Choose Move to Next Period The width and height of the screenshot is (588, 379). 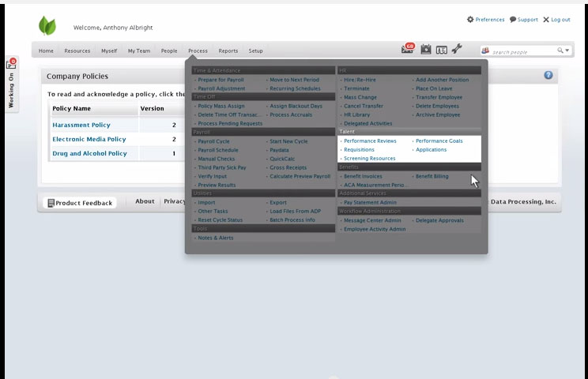(294, 80)
